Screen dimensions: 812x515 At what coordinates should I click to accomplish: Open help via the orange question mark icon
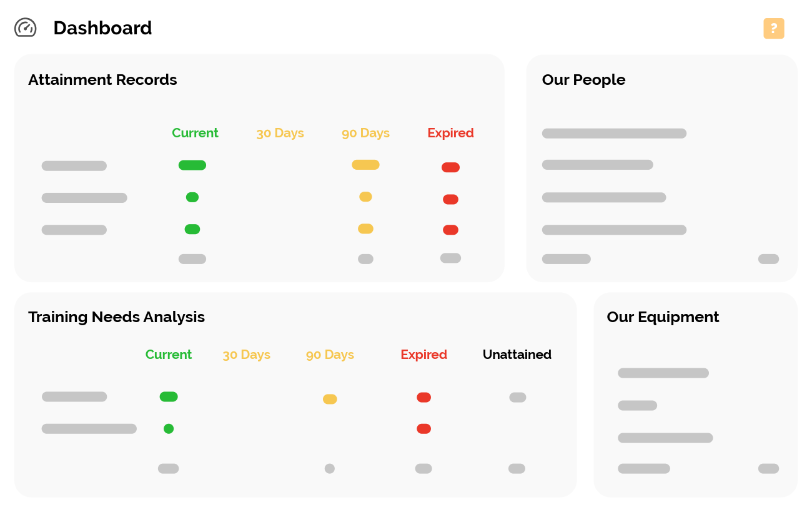click(773, 28)
